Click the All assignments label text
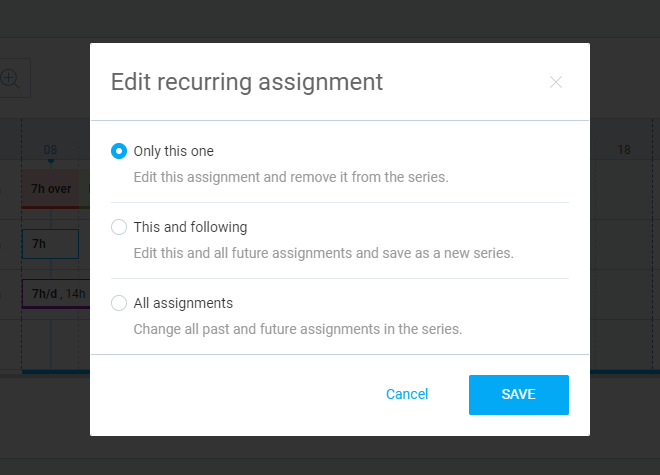The image size is (660, 475). (183, 303)
